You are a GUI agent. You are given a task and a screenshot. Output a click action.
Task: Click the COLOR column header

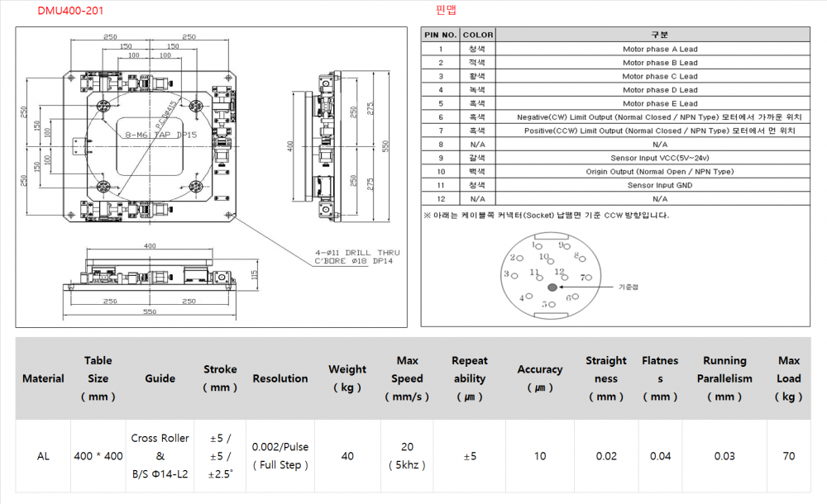[477, 35]
